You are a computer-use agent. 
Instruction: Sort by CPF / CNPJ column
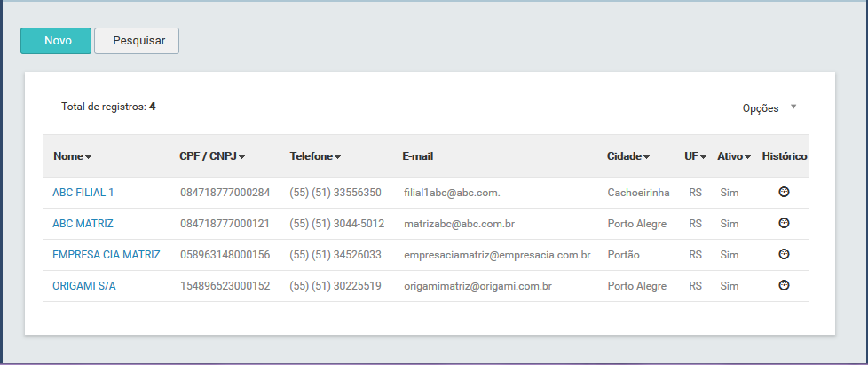click(x=213, y=156)
